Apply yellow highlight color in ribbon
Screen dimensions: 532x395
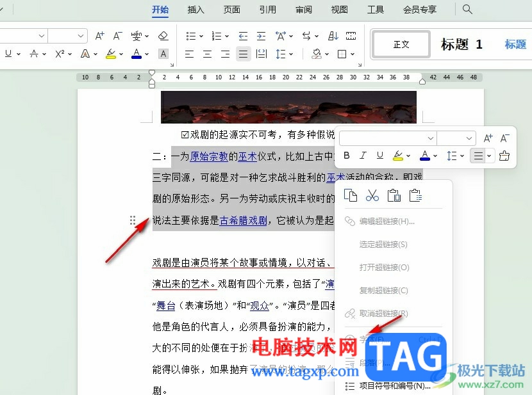pyautogui.click(x=111, y=54)
